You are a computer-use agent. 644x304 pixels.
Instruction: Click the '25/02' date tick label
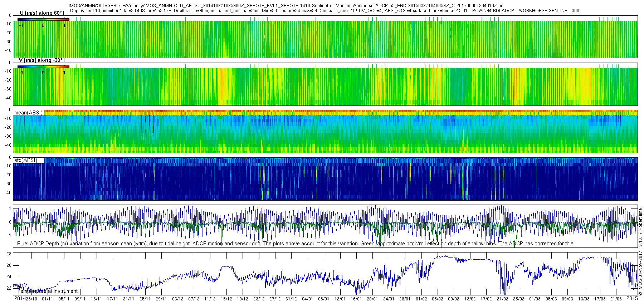point(518,299)
